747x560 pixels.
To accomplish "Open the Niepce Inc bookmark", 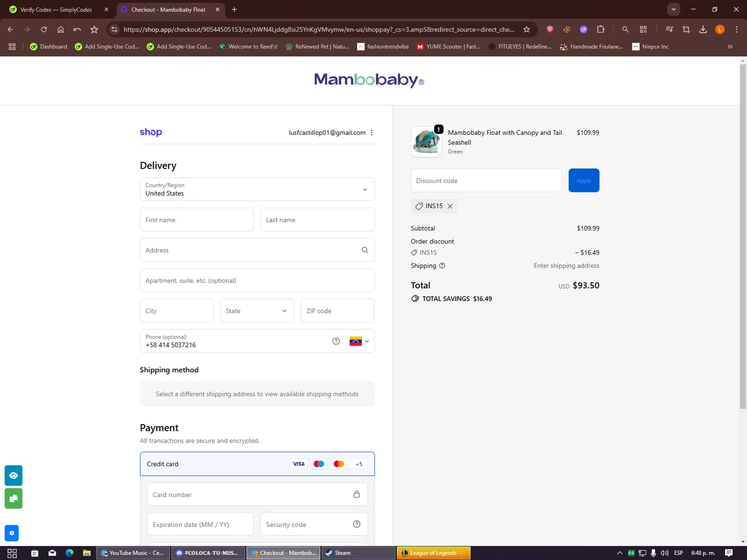I will tap(650, 47).
